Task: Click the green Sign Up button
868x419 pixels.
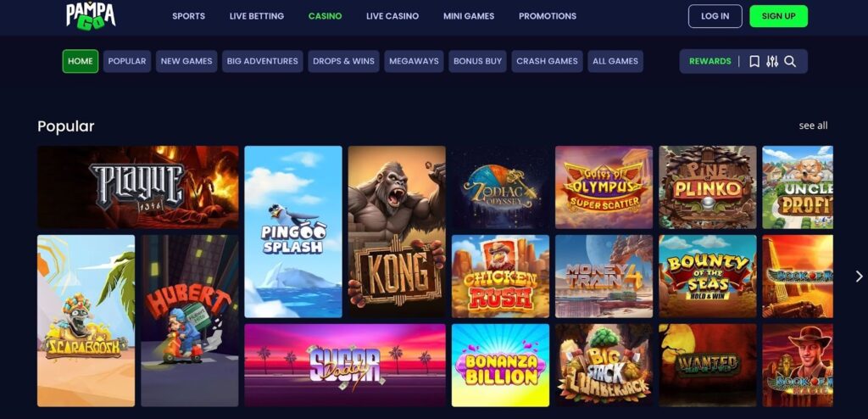Action: [778, 16]
